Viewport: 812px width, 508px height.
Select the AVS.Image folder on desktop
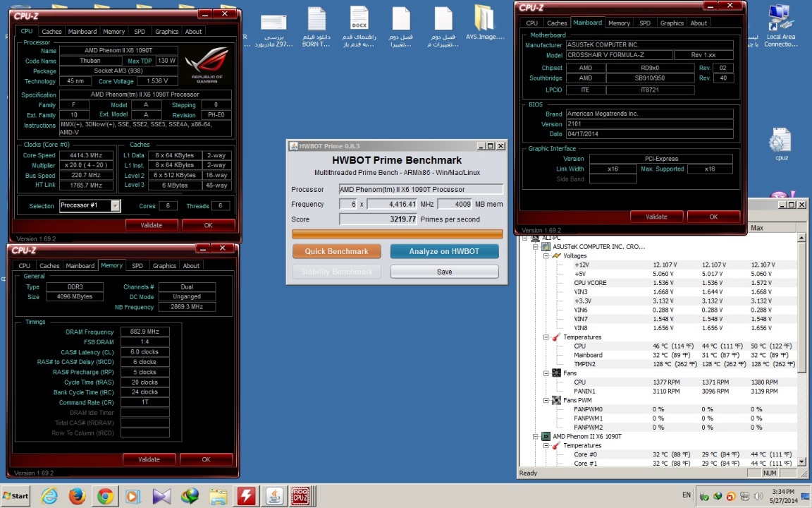[485, 23]
